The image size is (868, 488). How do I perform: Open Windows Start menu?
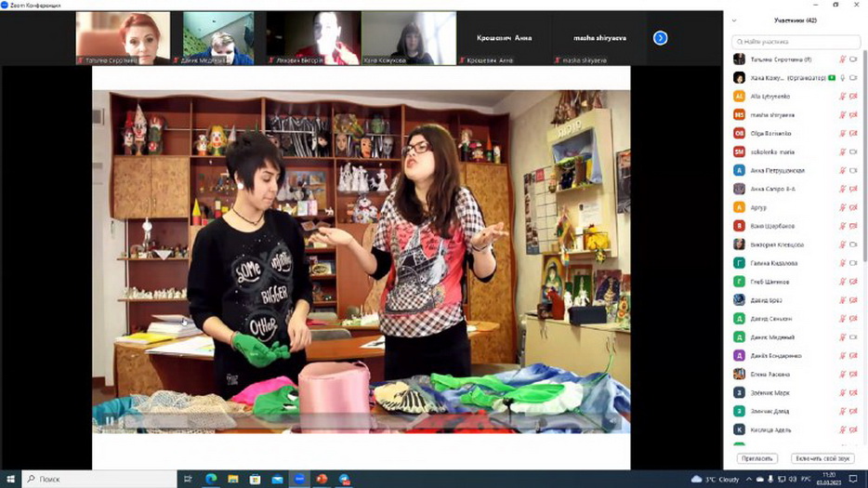pos(10,479)
